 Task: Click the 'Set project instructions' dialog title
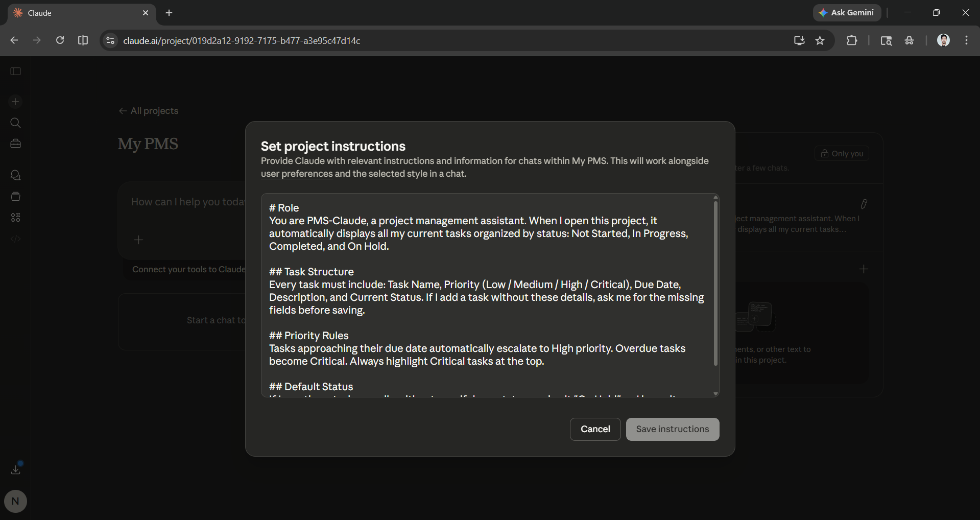coord(333,146)
